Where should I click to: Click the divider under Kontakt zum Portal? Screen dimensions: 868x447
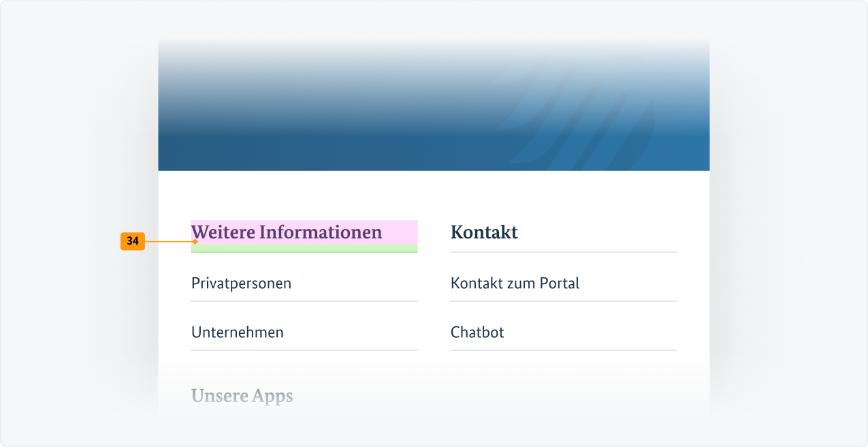[563, 300]
